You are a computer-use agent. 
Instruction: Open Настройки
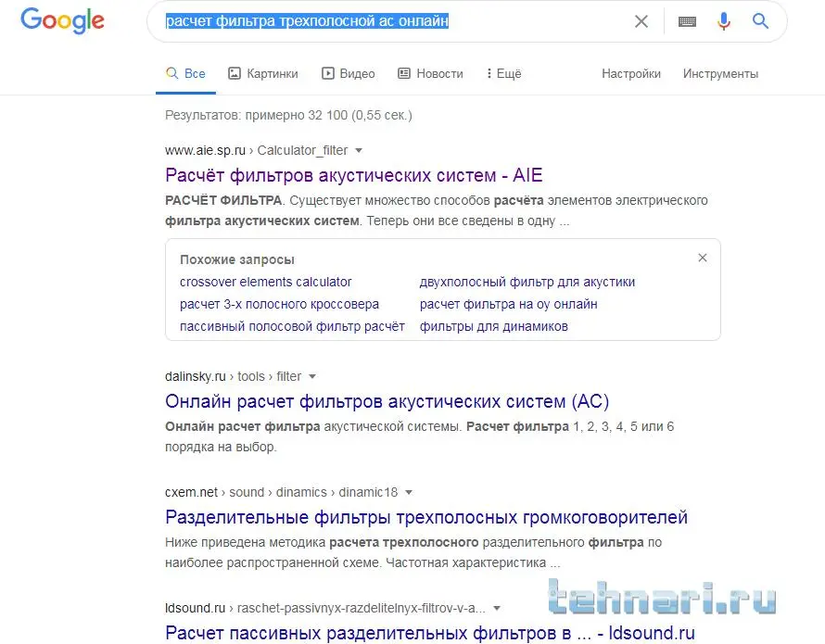pyautogui.click(x=631, y=73)
